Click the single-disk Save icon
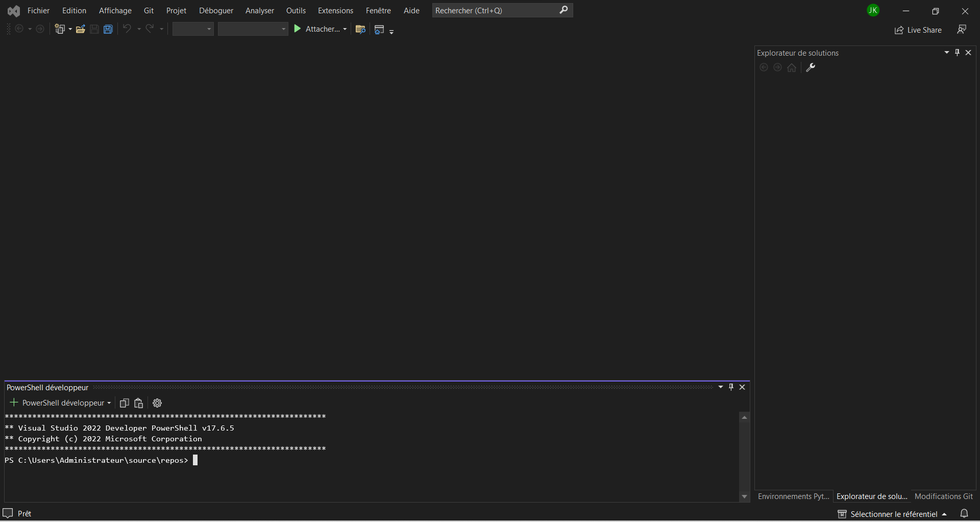Viewport: 980px width, 522px height. (94, 29)
